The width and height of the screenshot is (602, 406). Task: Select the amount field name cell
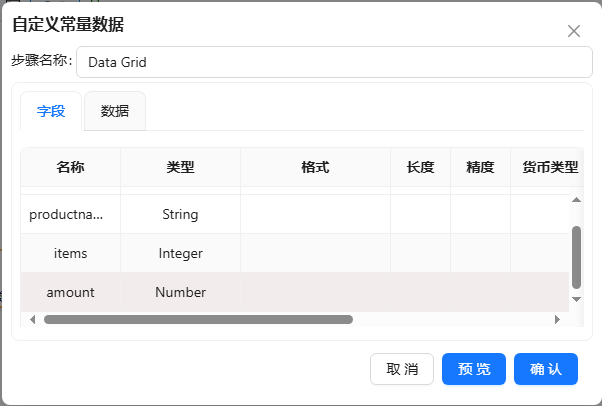point(70,292)
